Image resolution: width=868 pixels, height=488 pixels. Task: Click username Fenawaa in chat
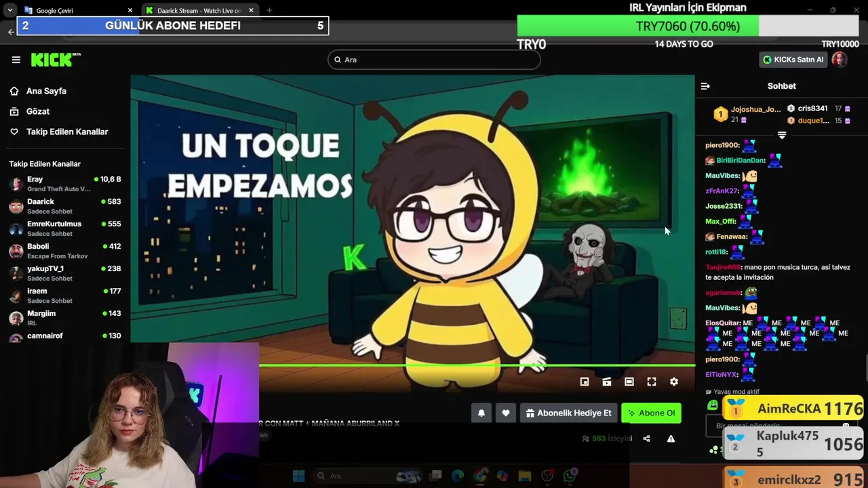pyautogui.click(x=732, y=237)
